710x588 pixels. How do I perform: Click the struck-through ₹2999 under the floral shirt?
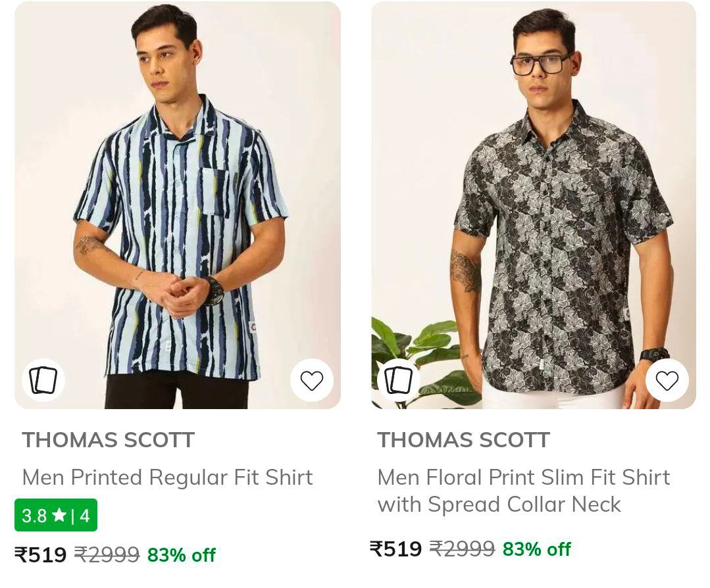point(462,549)
